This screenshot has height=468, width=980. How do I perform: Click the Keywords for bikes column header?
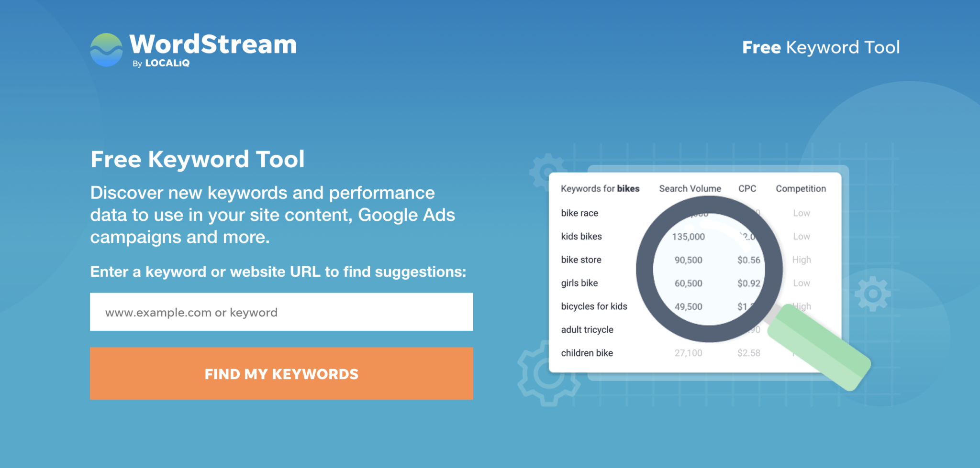tap(600, 188)
